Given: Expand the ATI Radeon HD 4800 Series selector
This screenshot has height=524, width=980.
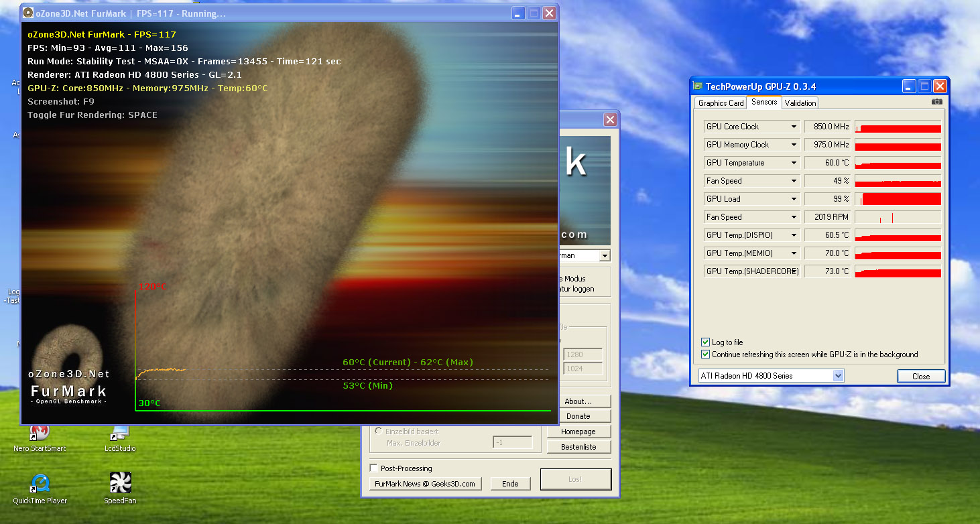Looking at the screenshot, I should tap(838, 376).
